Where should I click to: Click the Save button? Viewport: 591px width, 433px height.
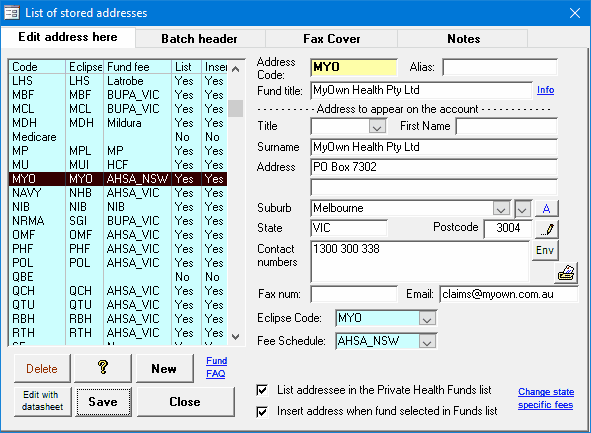pos(103,402)
